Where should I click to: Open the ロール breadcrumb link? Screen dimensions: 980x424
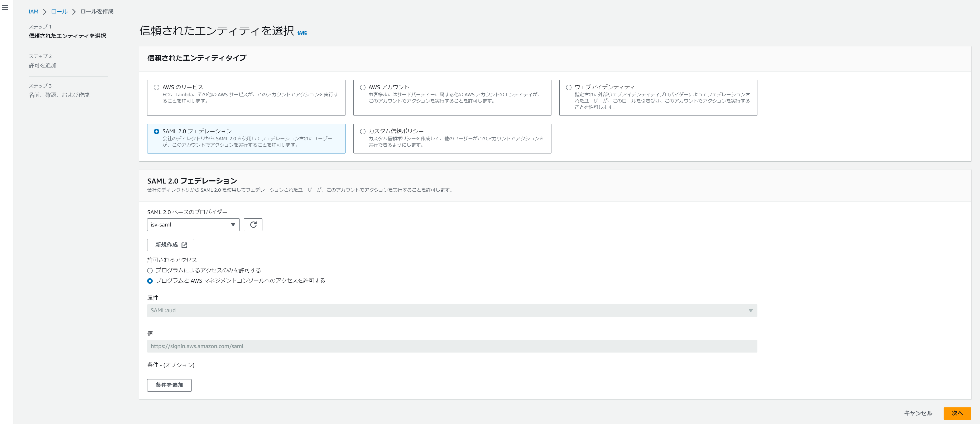coord(59,11)
